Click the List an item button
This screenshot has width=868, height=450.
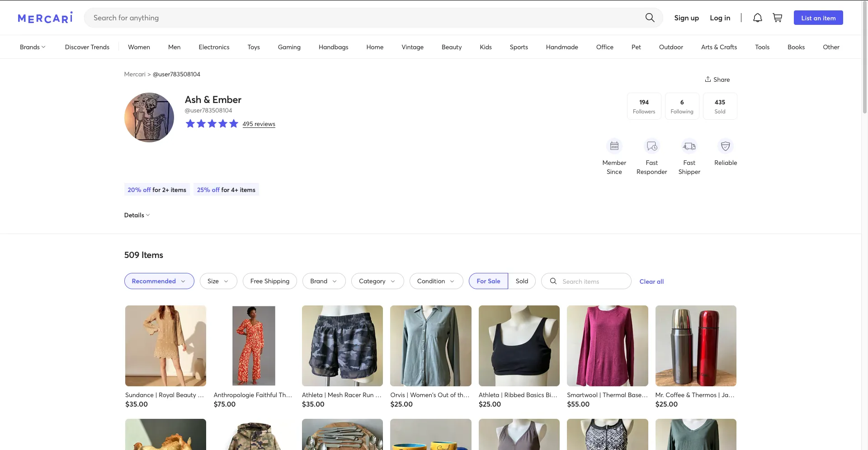(x=818, y=18)
